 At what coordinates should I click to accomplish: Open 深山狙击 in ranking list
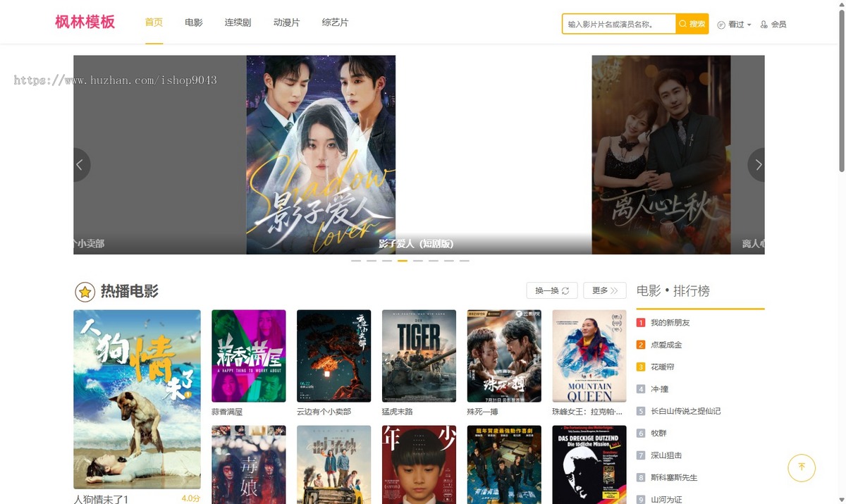click(x=666, y=455)
